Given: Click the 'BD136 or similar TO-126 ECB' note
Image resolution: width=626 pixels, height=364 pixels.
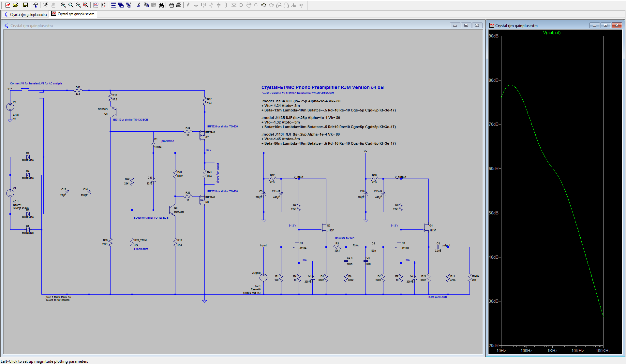Looking at the screenshot, I should click(x=130, y=120).
